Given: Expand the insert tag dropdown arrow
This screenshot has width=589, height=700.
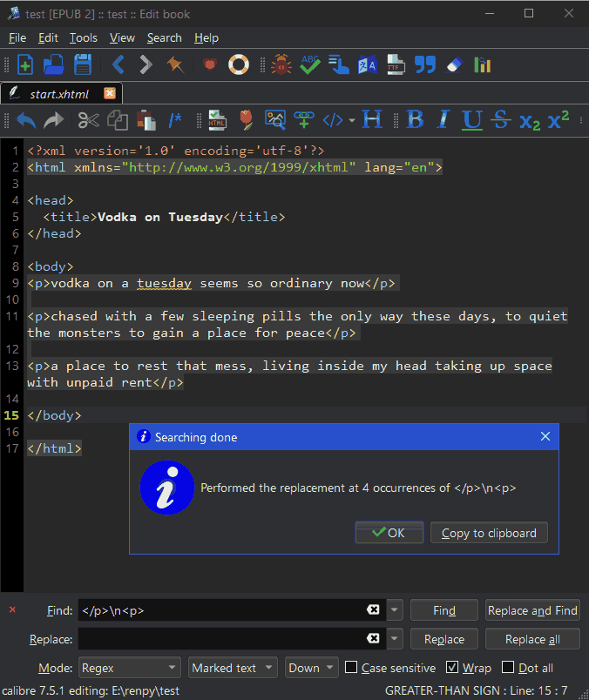Looking at the screenshot, I should pyautogui.click(x=352, y=120).
